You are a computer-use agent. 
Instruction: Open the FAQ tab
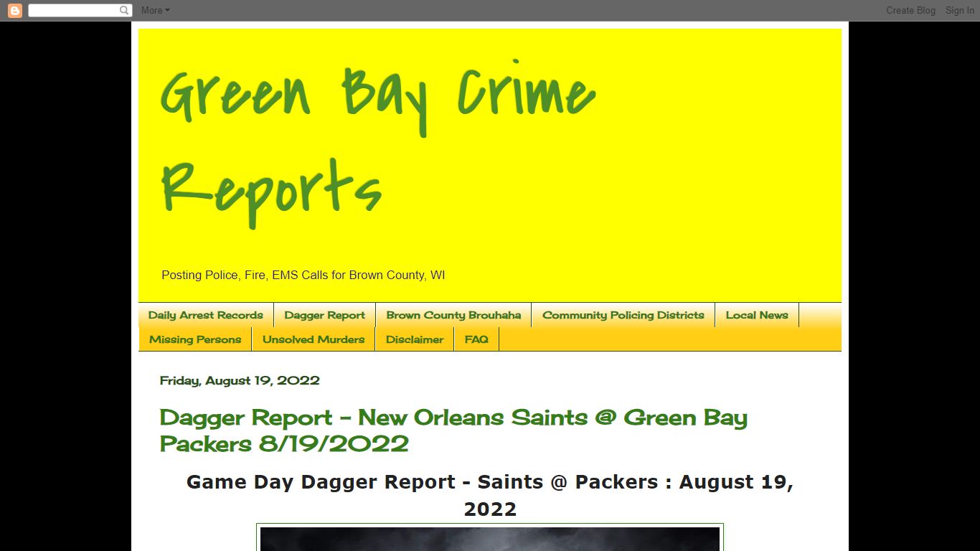coord(476,339)
